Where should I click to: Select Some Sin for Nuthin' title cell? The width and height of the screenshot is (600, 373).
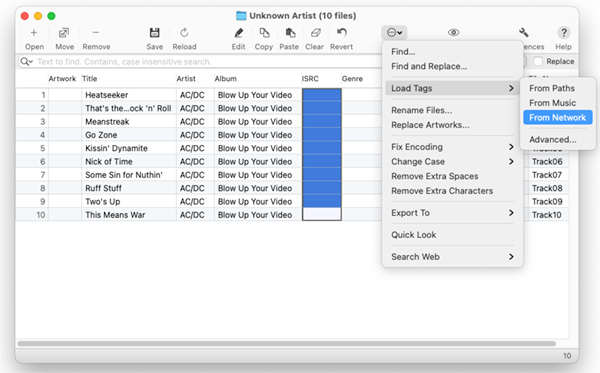click(x=129, y=175)
